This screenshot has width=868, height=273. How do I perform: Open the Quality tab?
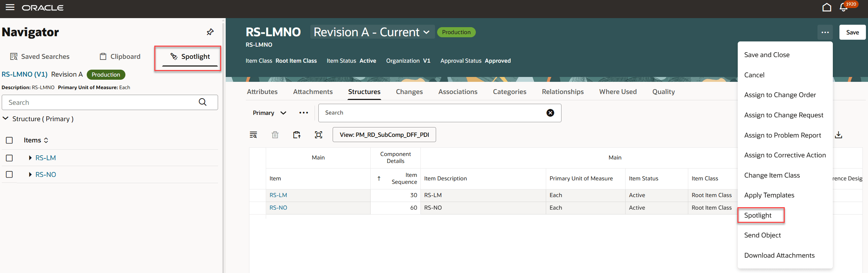[x=664, y=92]
